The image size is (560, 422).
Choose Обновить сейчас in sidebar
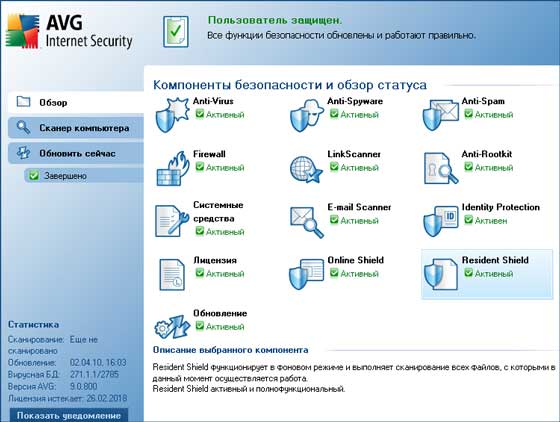(76, 154)
